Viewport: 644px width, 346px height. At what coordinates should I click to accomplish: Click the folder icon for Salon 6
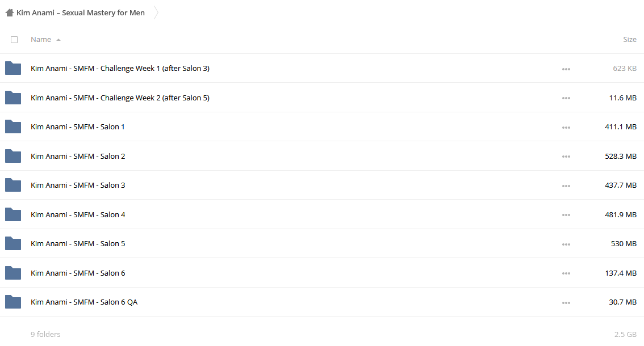point(13,273)
